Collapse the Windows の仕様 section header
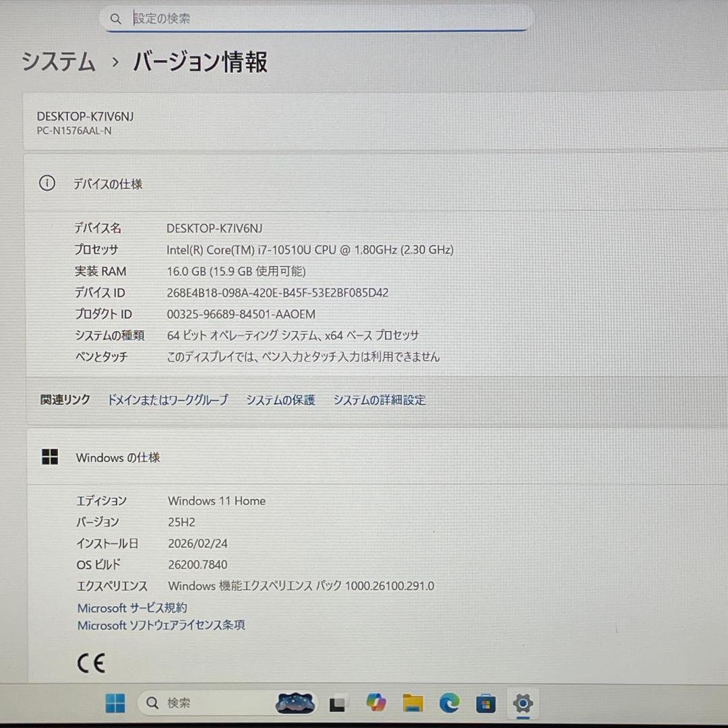The height and width of the screenshot is (728, 728). coord(377,457)
